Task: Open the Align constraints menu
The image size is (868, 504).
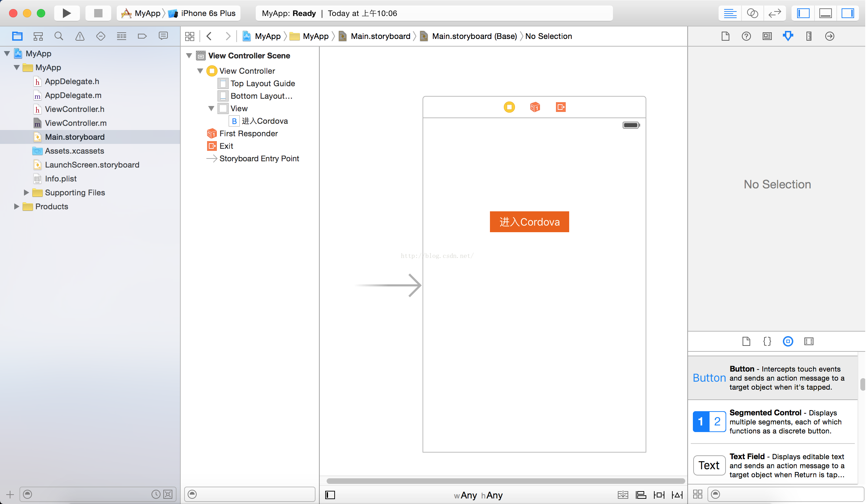Action: point(641,495)
